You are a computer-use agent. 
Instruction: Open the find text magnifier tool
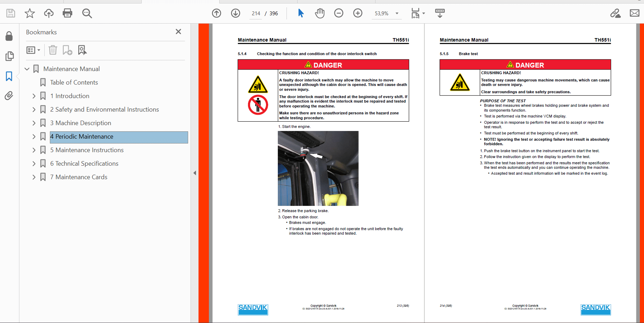[87, 14]
